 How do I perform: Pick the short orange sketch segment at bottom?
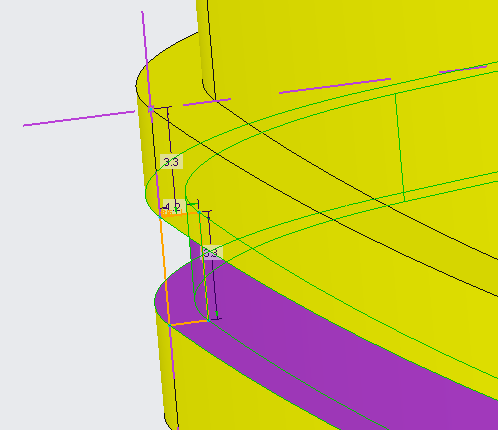coord(189,323)
